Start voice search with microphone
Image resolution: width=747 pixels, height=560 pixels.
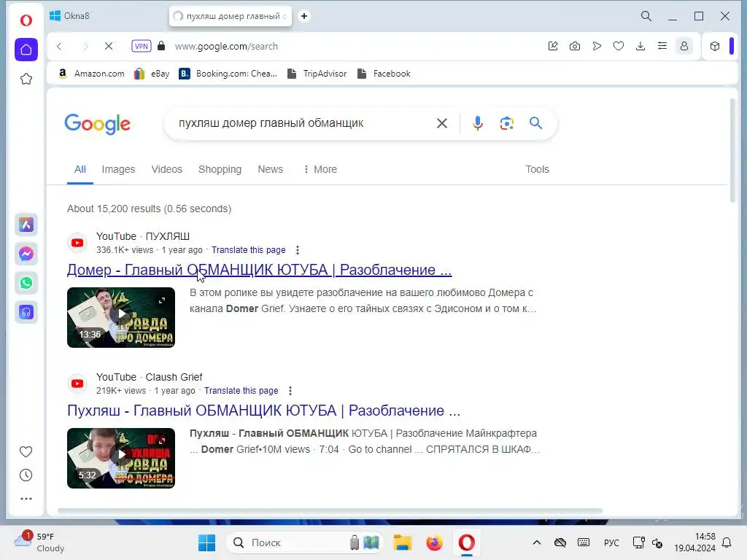pos(477,123)
